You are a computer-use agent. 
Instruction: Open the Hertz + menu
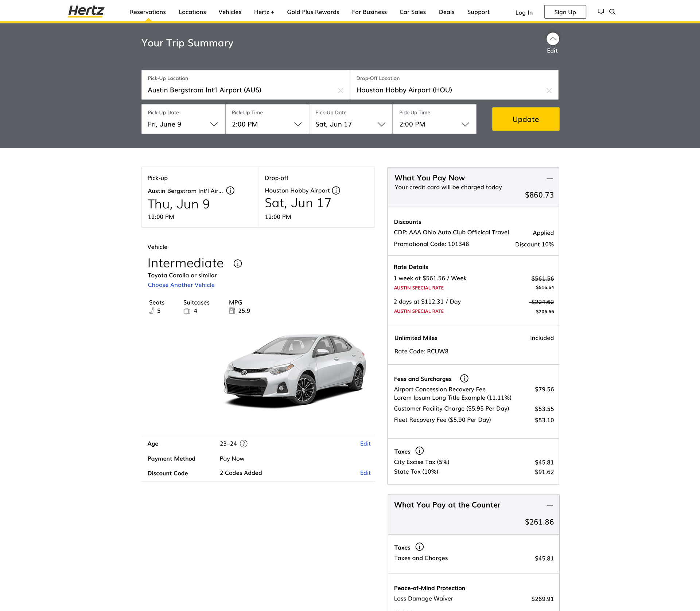click(264, 12)
